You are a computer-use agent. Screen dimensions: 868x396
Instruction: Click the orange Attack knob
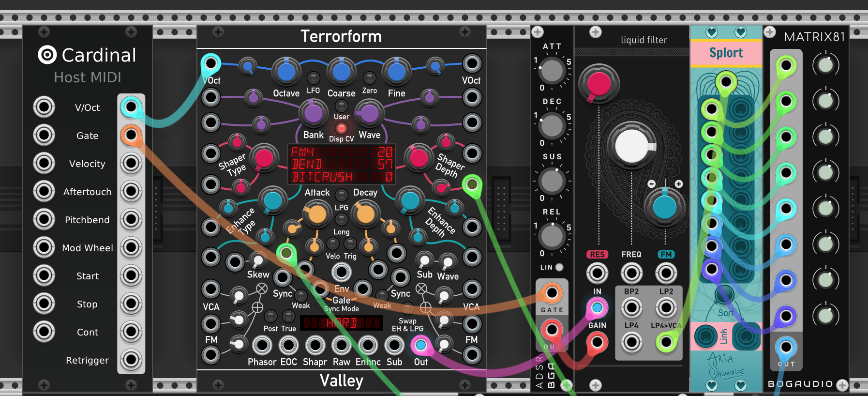317,214
